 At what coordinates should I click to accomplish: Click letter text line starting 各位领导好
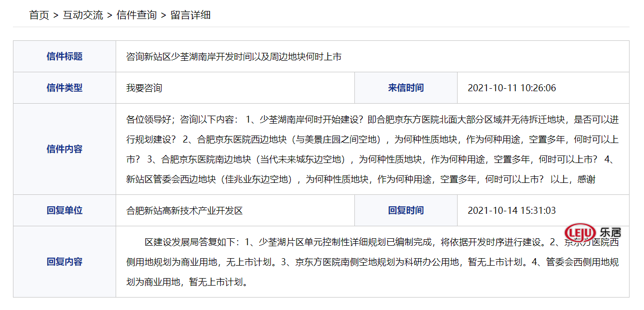[x=373, y=120]
